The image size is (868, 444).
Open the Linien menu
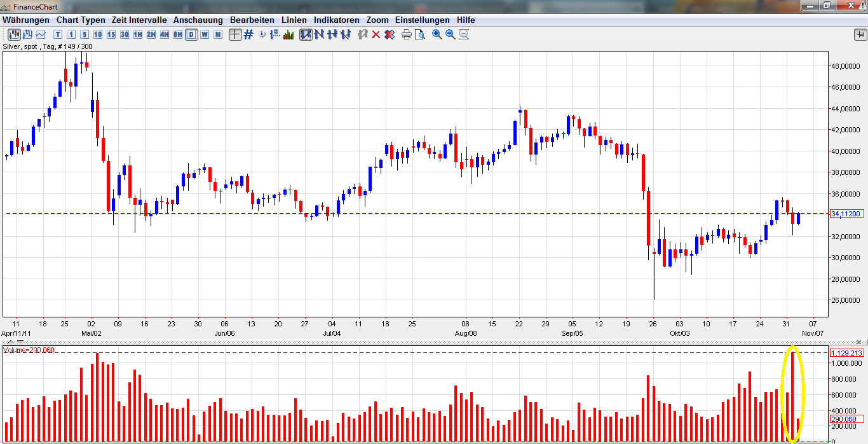[294, 20]
